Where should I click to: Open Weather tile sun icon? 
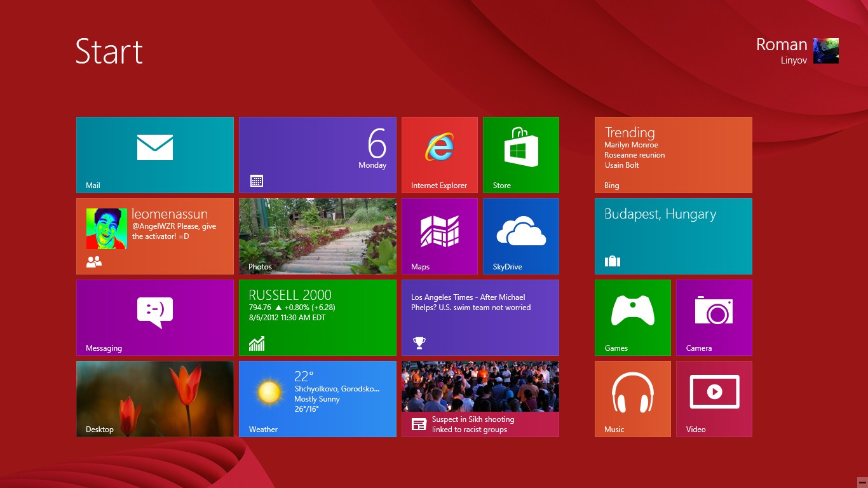tap(269, 392)
